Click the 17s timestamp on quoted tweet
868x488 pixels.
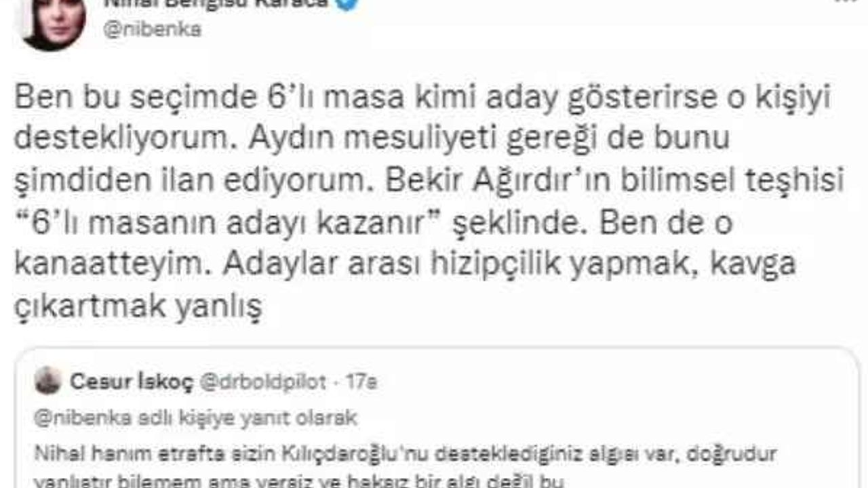[x=361, y=382]
